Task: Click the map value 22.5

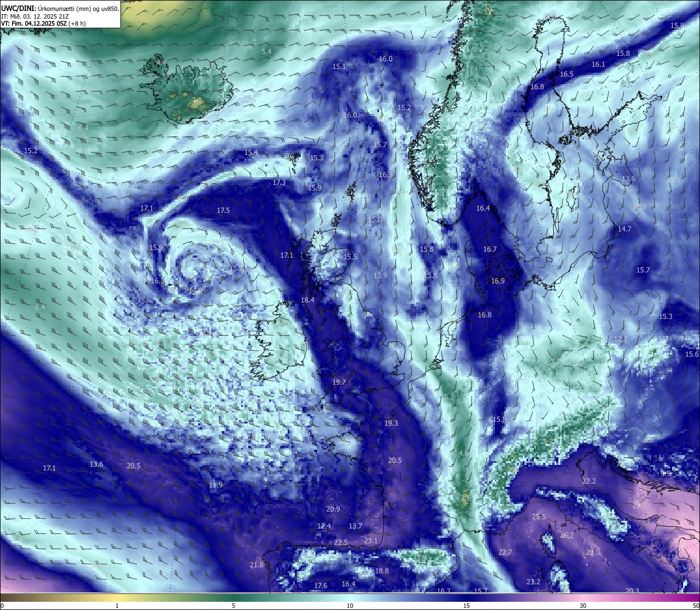Action: [x=341, y=542]
